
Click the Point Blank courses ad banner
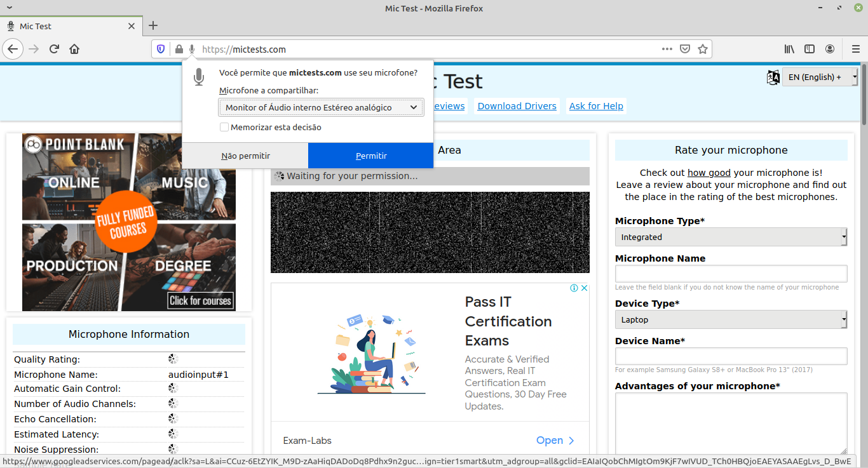pyautogui.click(x=129, y=222)
